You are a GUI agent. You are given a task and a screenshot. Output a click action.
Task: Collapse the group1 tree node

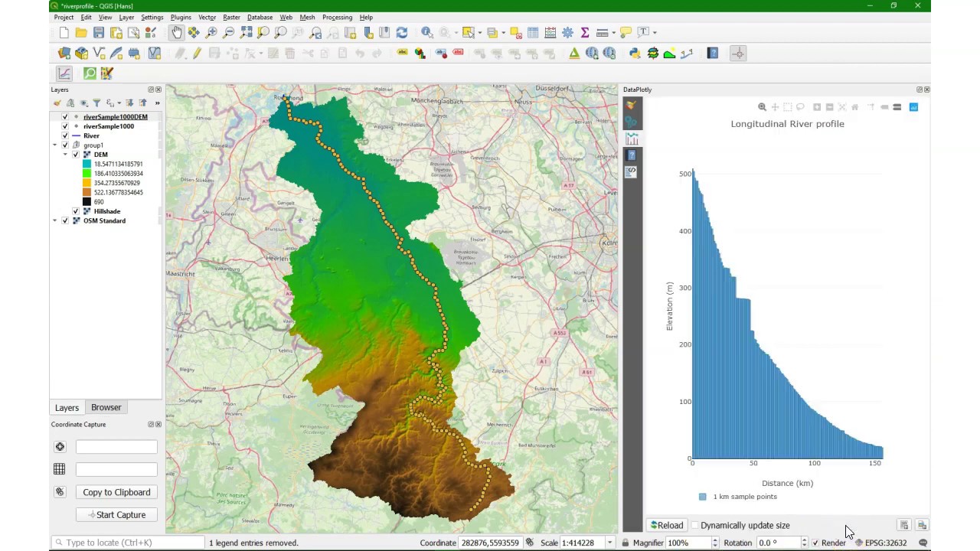(x=55, y=145)
